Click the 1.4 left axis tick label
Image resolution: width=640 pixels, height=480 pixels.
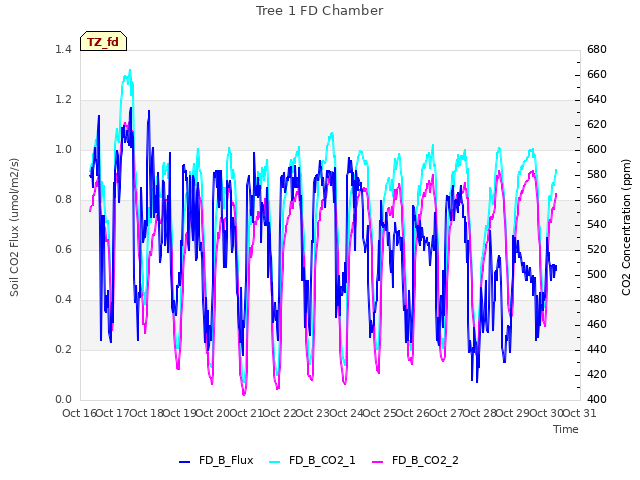tap(63, 49)
